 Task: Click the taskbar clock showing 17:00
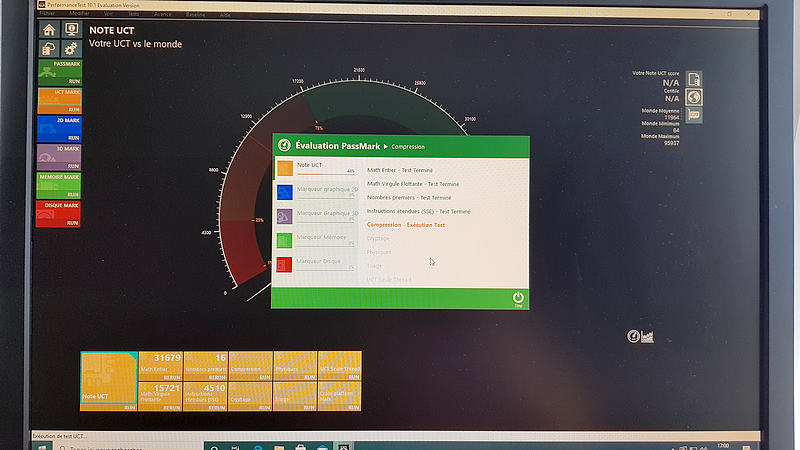pyautogui.click(x=723, y=446)
